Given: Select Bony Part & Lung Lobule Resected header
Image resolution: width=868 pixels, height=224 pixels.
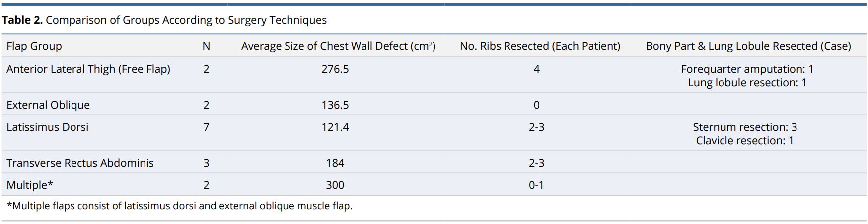Looking at the screenshot, I should click(748, 46).
